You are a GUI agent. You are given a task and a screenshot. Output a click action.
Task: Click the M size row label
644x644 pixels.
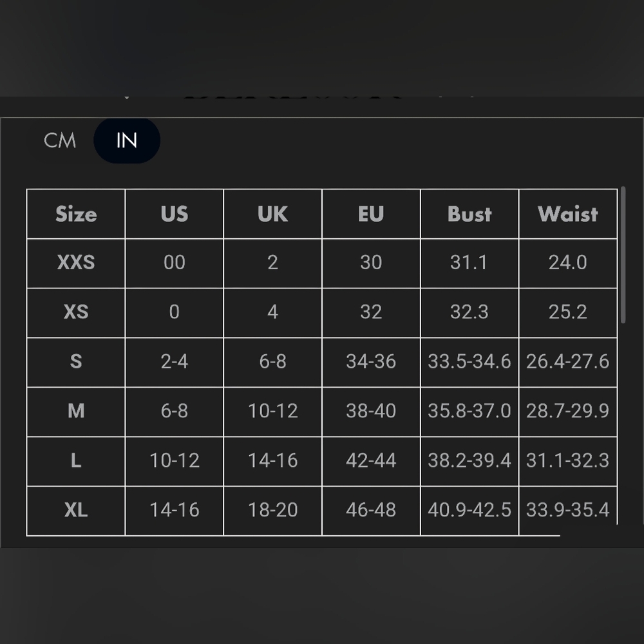76,411
